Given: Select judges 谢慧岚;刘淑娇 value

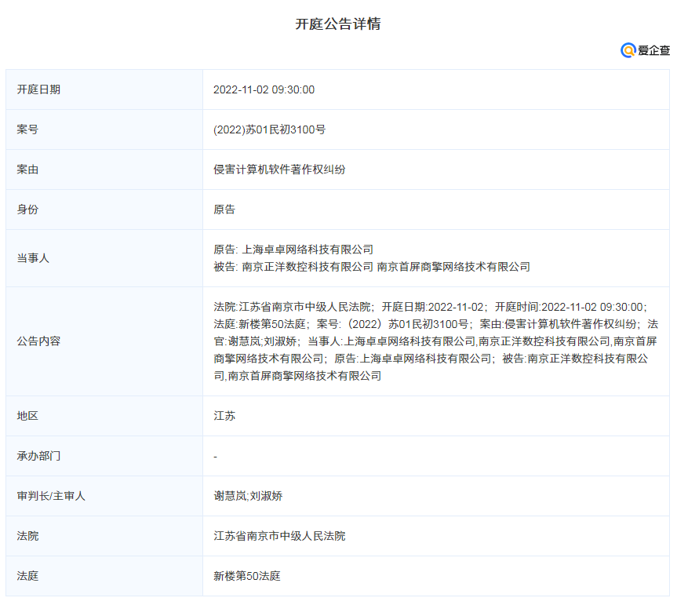Looking at the screenshot, I should (x=248, y=496).
